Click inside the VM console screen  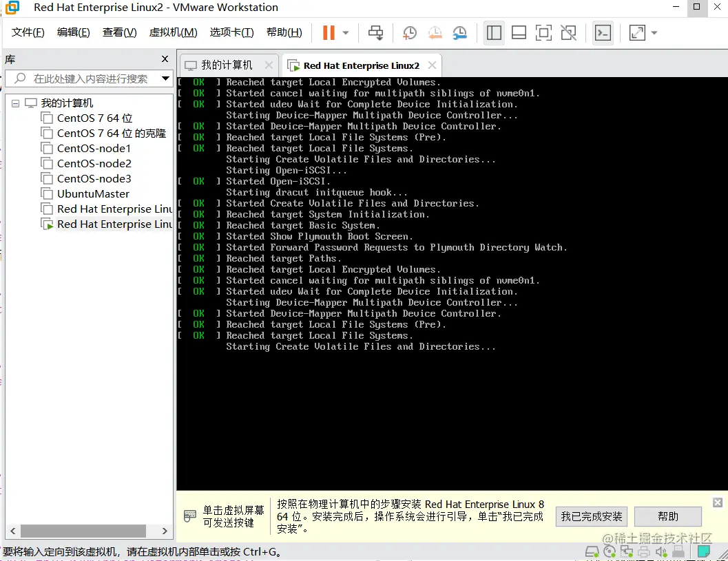[453, 284]
